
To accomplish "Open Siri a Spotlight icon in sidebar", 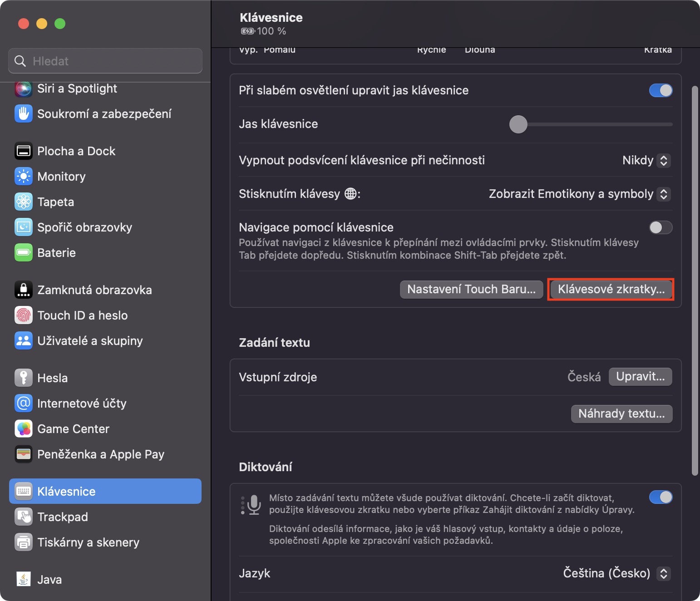I will tap(23, 89).
